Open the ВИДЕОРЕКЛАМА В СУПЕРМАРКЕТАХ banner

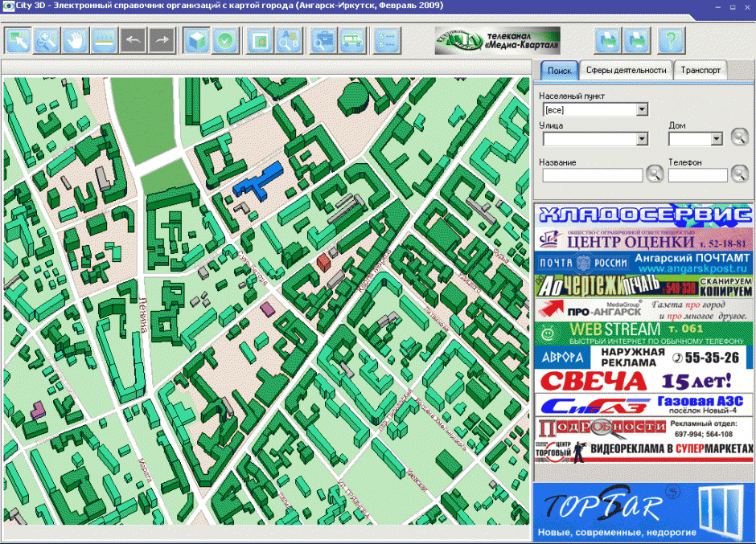coord(643,452)
